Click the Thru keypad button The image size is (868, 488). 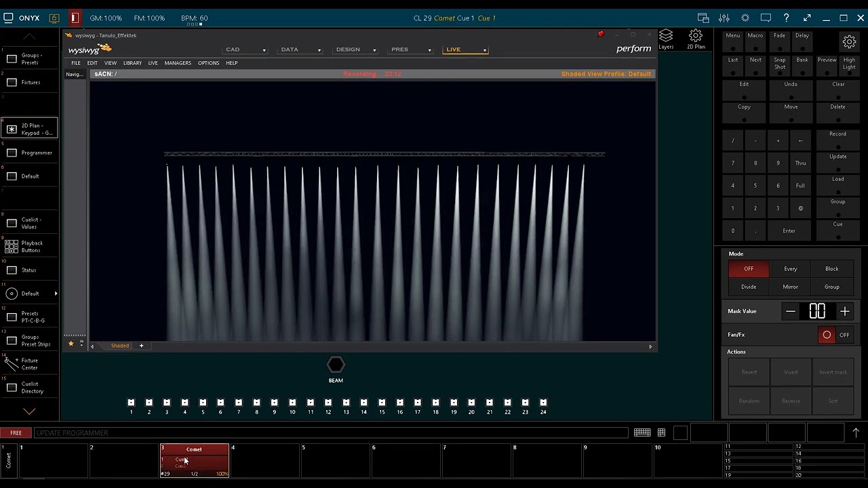[800, 163]
